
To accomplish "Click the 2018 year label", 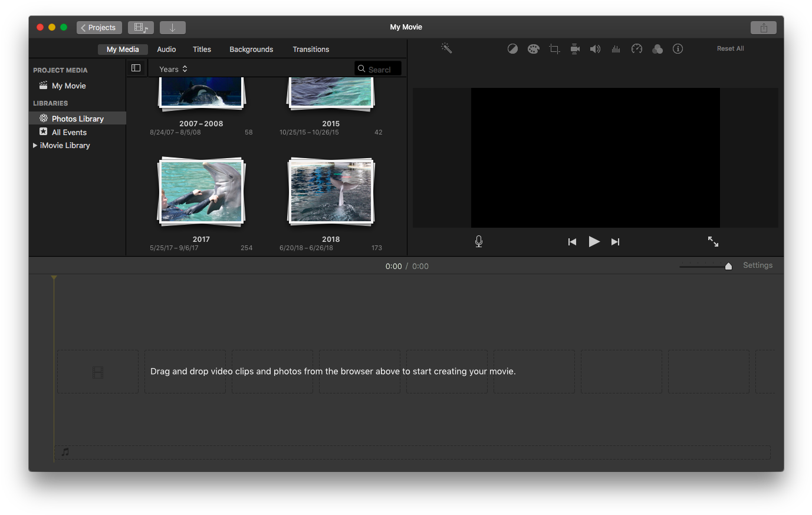I will click(331, 239).
